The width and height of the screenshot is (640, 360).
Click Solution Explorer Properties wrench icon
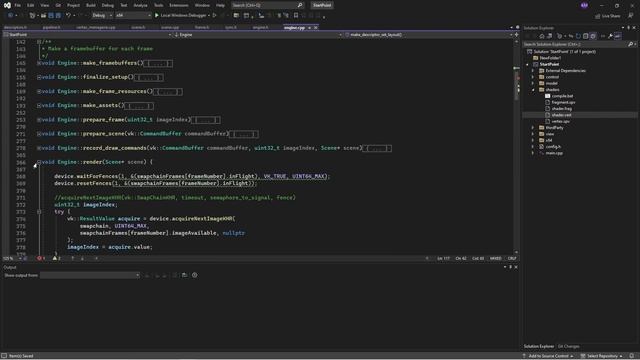pyautogui.click(x=610, y=36)
